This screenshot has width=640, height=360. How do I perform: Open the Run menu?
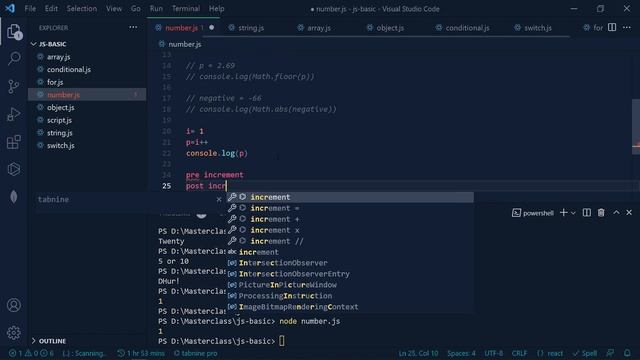tap(156, 9)
